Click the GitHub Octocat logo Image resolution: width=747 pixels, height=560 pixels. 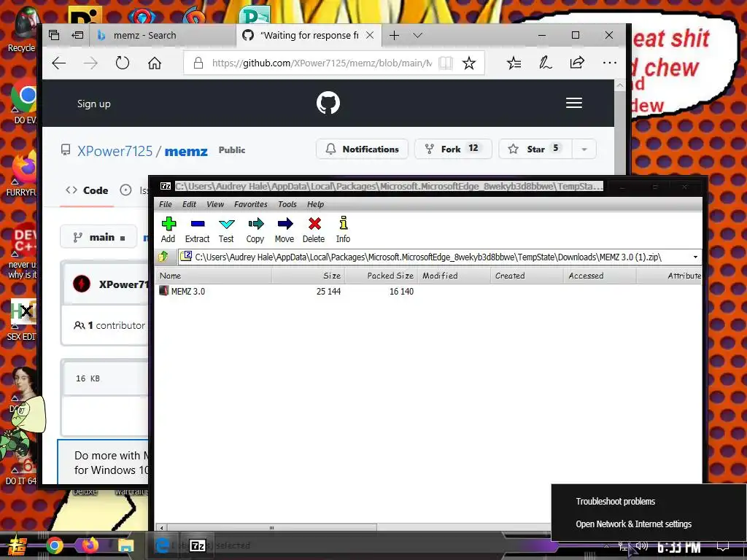pyautogui.click(x=328, y=103)
